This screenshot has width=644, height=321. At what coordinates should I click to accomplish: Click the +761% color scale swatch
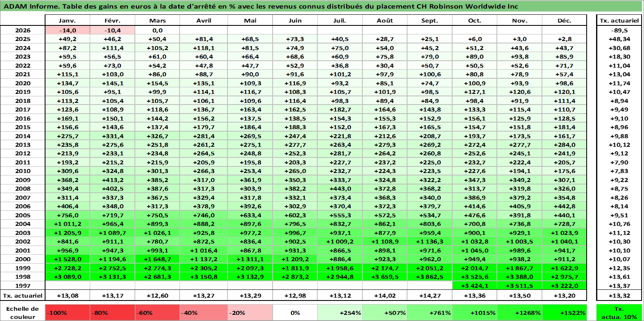click(x=430, y=312)
